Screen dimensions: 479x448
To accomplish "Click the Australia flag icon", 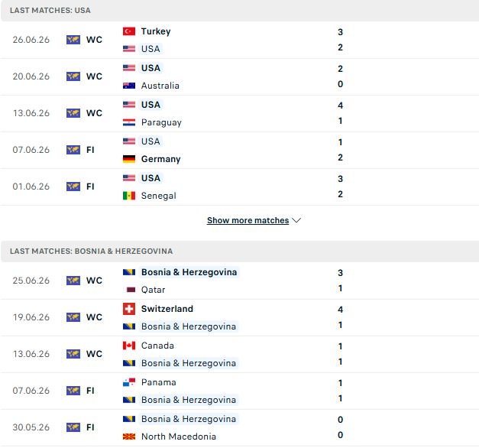I will (129, 86).
